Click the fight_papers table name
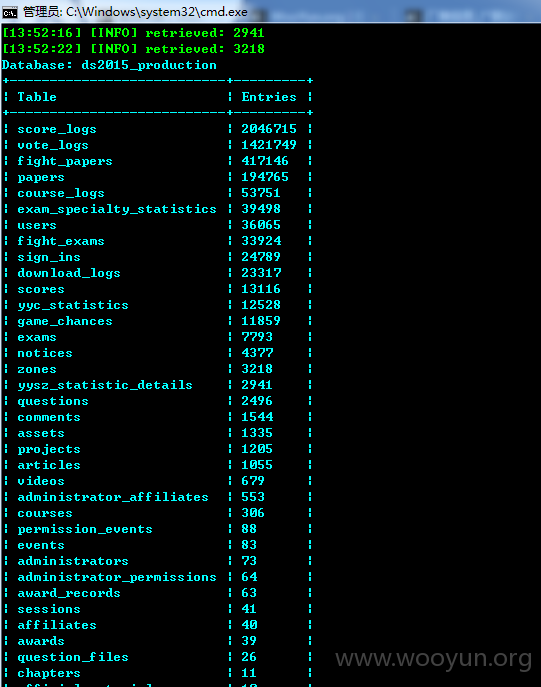This screenshot has height=687, width=541. pyautogui.click(x=65, y=161)
